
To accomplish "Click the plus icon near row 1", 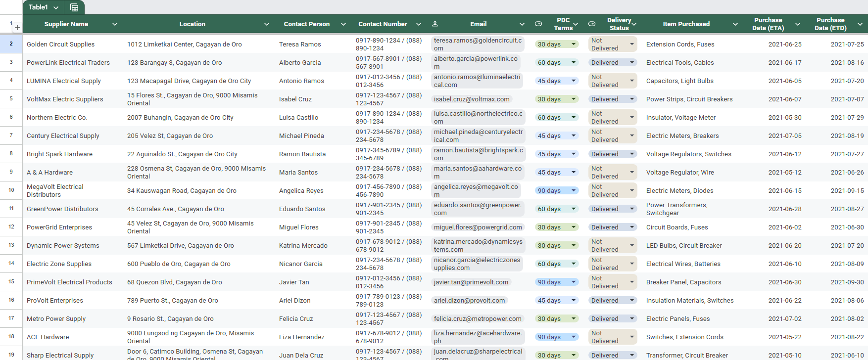I will 17,28.
